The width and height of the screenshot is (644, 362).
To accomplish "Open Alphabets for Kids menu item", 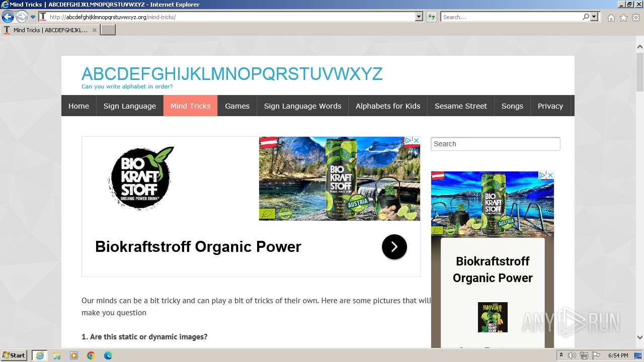I will 388,106.
